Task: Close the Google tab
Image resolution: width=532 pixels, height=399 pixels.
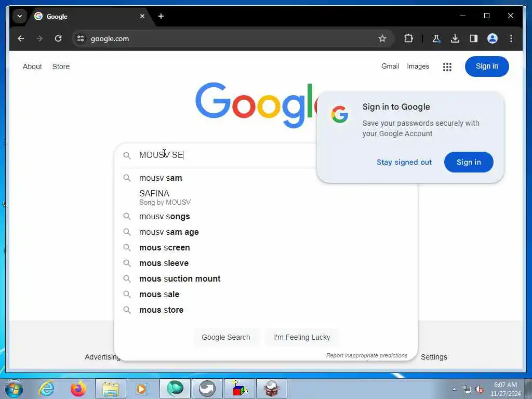Action: pyautogui.click(x=142, y=16)
